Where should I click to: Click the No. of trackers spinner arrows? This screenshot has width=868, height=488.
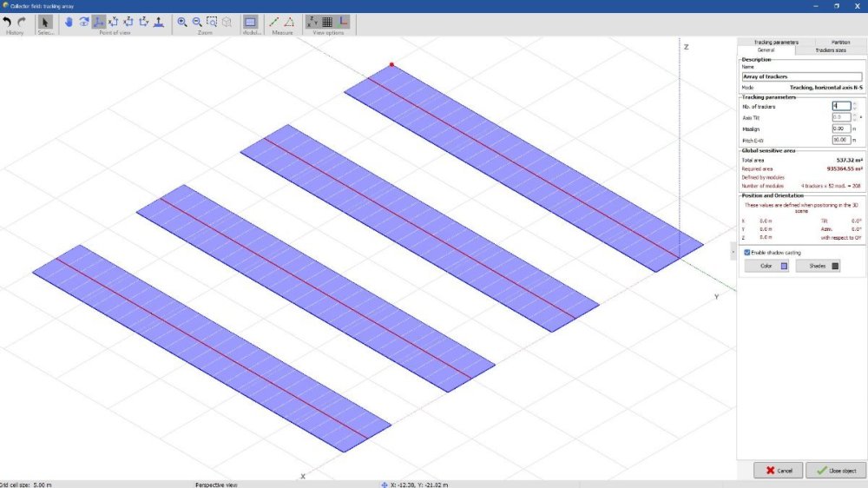pyautogui.click(x=855, y=106)
